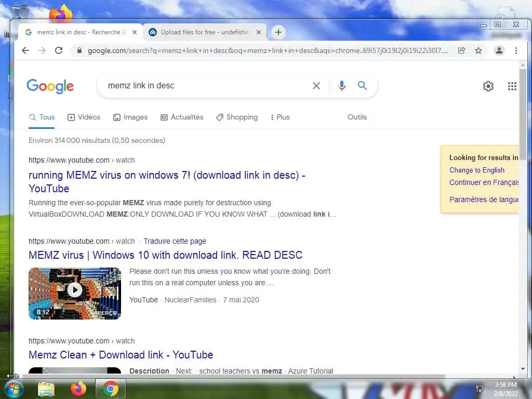Open the Google apps grid

click(x=512, y=86)
